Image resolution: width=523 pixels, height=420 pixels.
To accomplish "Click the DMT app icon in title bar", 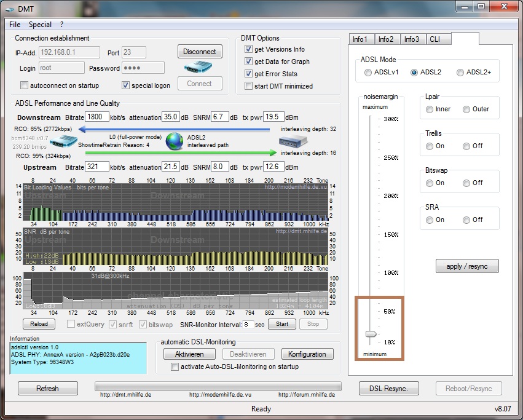I will coord(9,8).
